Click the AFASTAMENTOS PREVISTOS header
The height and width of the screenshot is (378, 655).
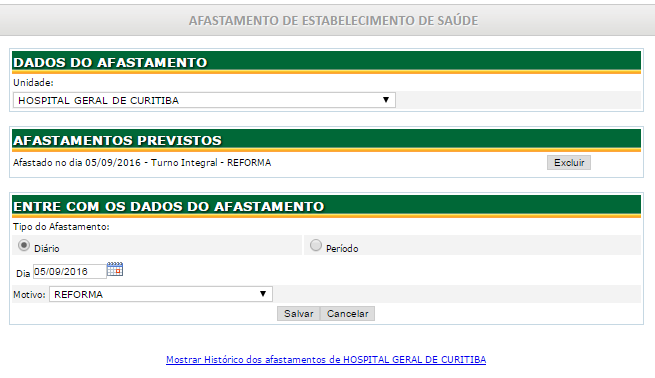(326, 140)
